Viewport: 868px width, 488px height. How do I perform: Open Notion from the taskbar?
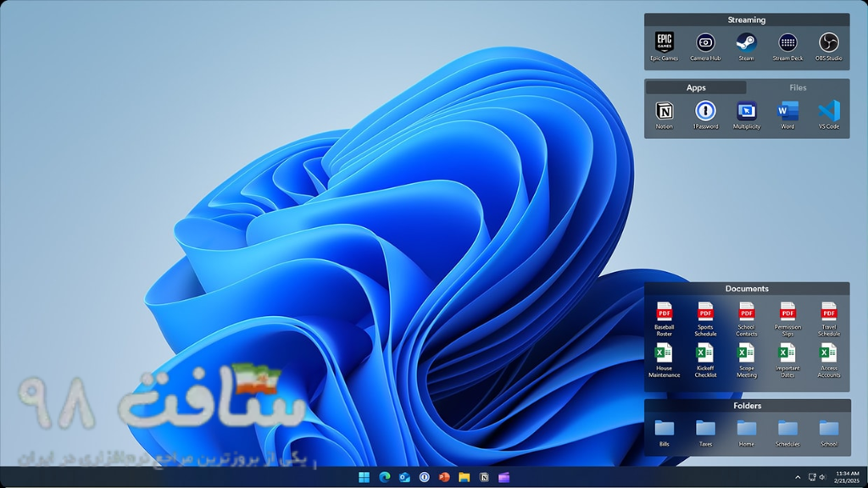484,477
